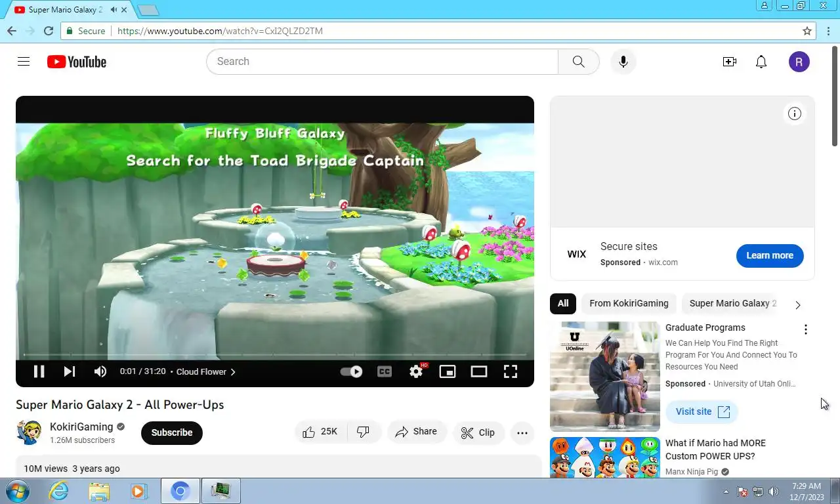
Task: Like the video with 25K likes
Action: [x=321, y=432]
